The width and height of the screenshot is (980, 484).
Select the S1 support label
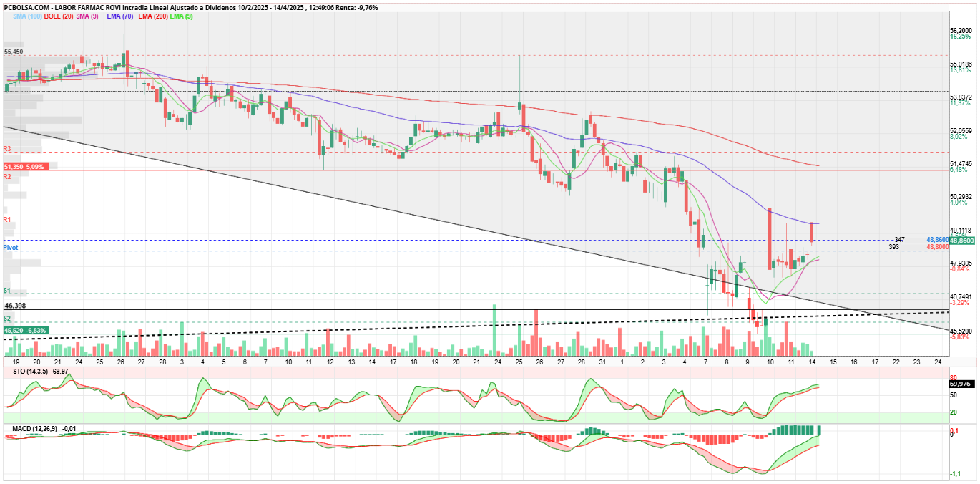[x=6, y=290]
